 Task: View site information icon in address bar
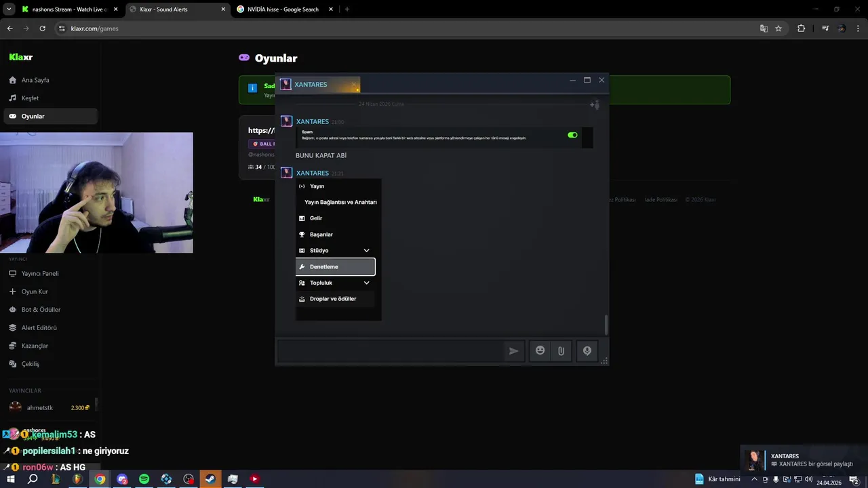tap(62, 28)
